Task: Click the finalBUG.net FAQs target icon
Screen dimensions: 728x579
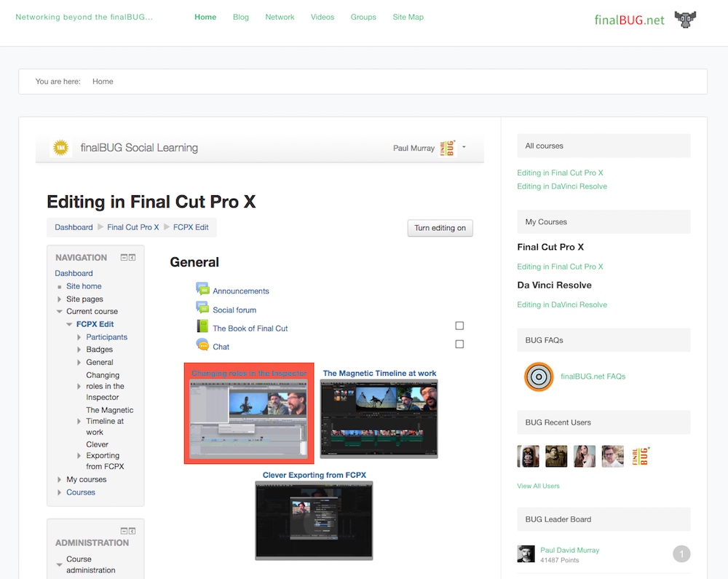Action: (x=539, y=377)
